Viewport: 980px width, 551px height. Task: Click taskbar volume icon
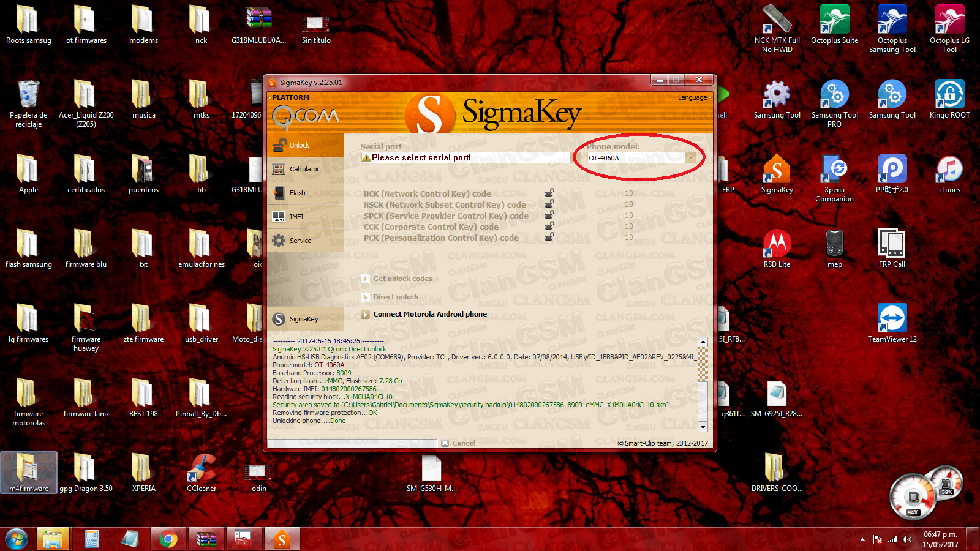click(x=907, y=539)
